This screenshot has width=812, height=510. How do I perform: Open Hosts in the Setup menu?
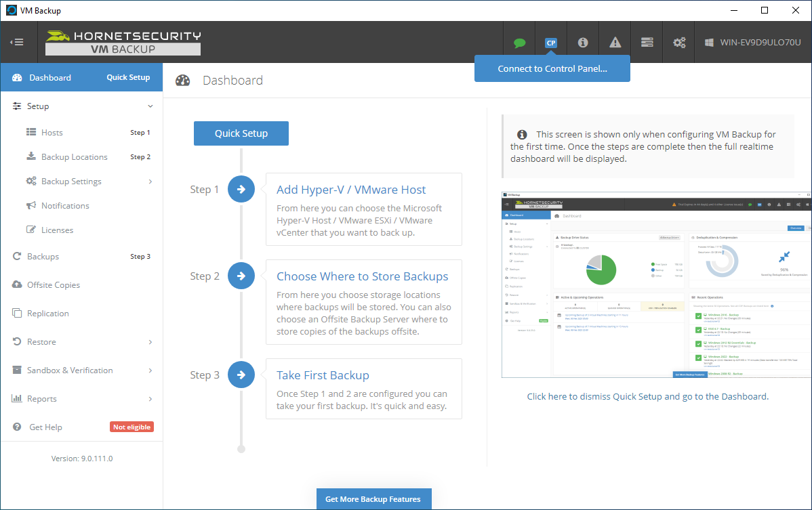click(52, 133)
